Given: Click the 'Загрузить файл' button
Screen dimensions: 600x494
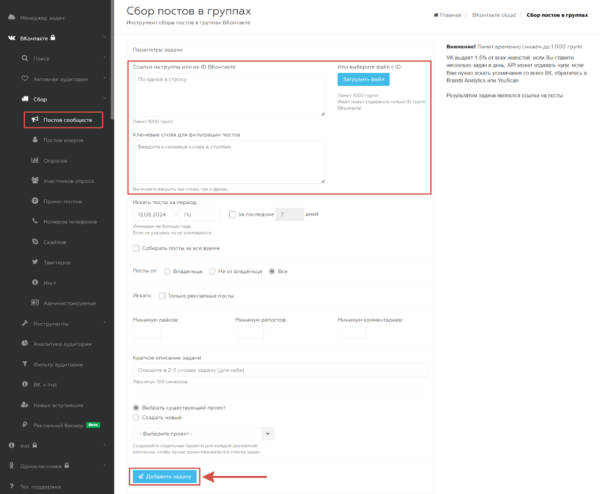Looking at the screenshot, I should coord(363,79).
